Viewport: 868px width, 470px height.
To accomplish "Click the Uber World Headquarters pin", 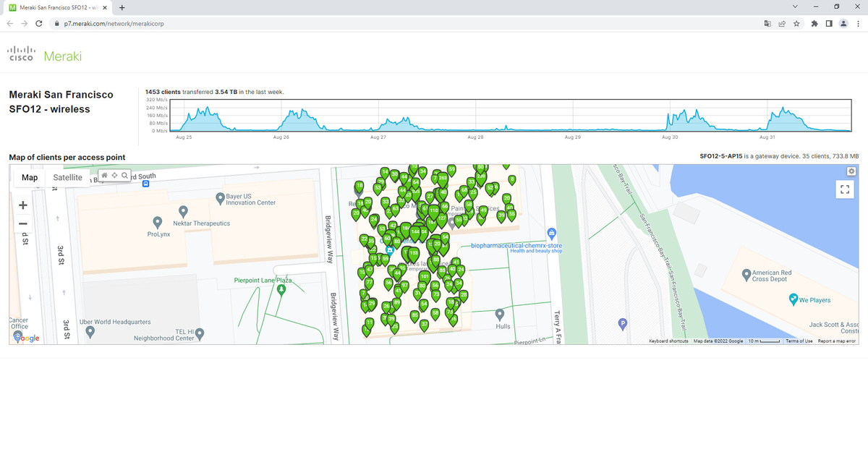I will 90,332.
